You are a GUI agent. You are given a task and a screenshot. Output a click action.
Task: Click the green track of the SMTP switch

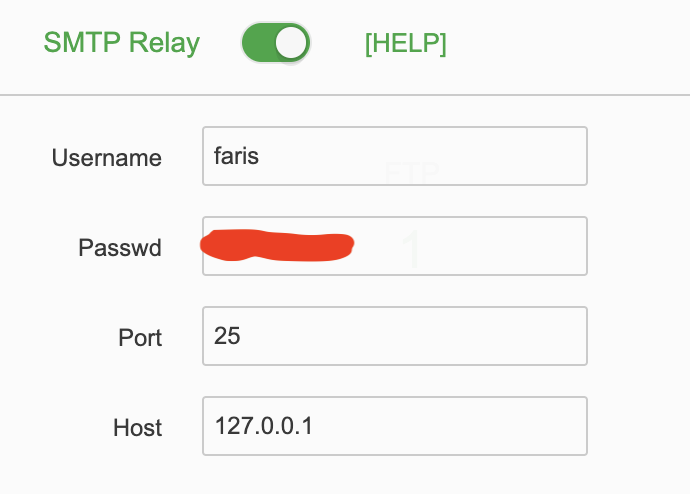click(258, 43)
